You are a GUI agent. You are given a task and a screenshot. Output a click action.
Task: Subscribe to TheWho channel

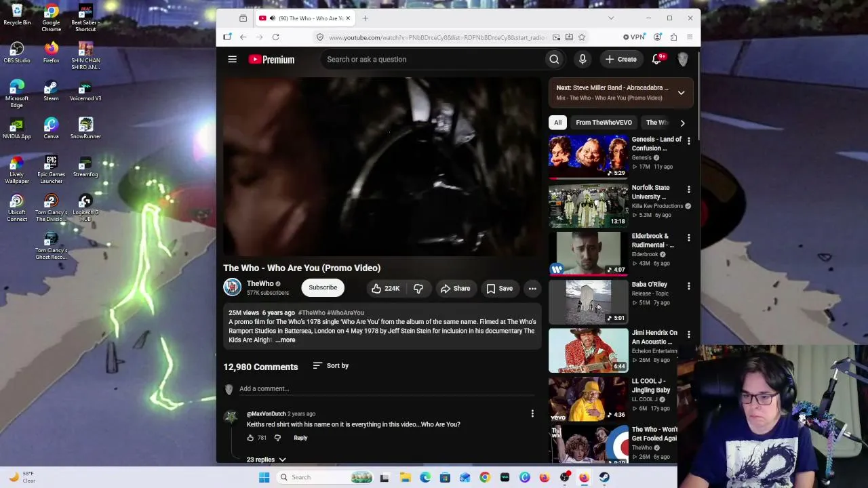[323, 287]
